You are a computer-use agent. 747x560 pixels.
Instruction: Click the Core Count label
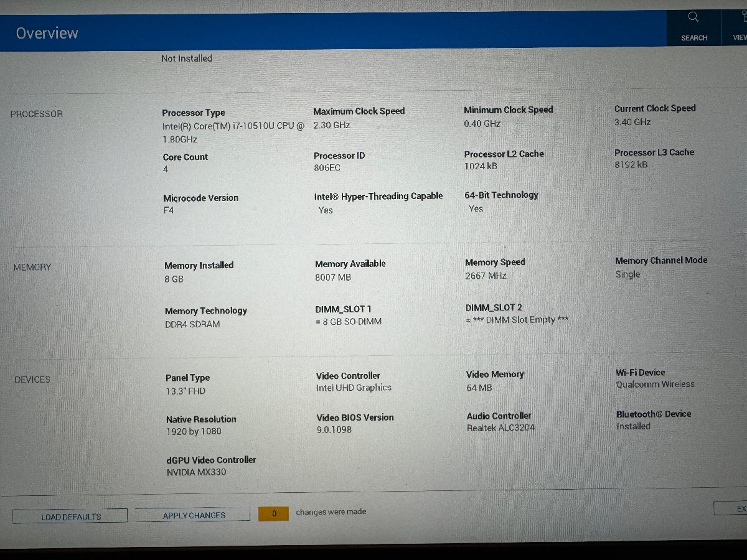coord(186,157)
